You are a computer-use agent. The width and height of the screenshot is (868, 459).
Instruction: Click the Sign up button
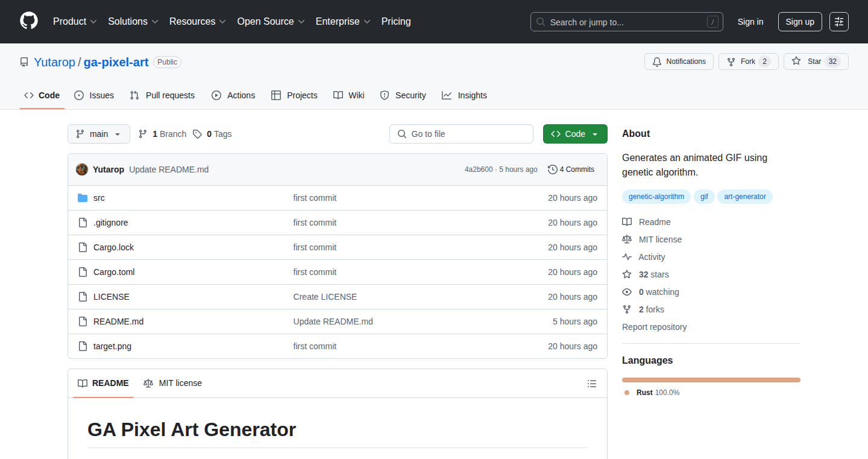pos(800,22)
